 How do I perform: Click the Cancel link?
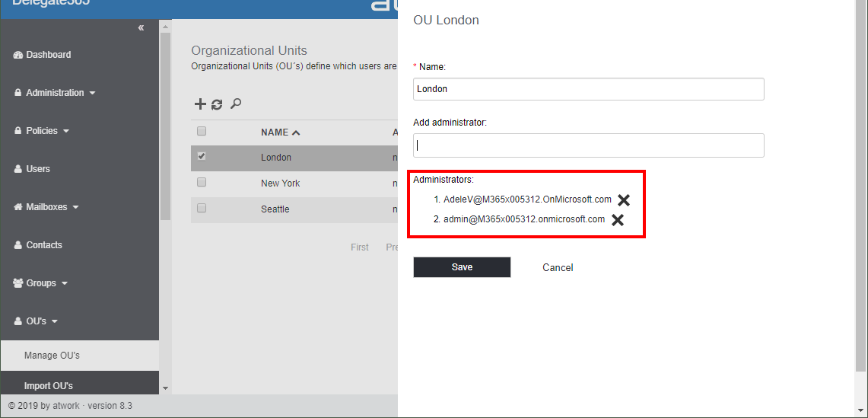coord(558,267)
